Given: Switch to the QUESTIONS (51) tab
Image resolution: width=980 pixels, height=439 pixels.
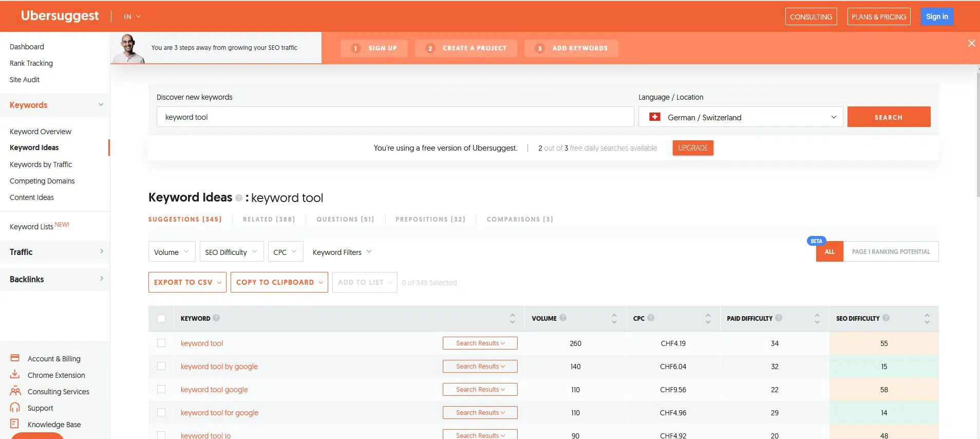Looking at the screenshot, I should (345, 219).
